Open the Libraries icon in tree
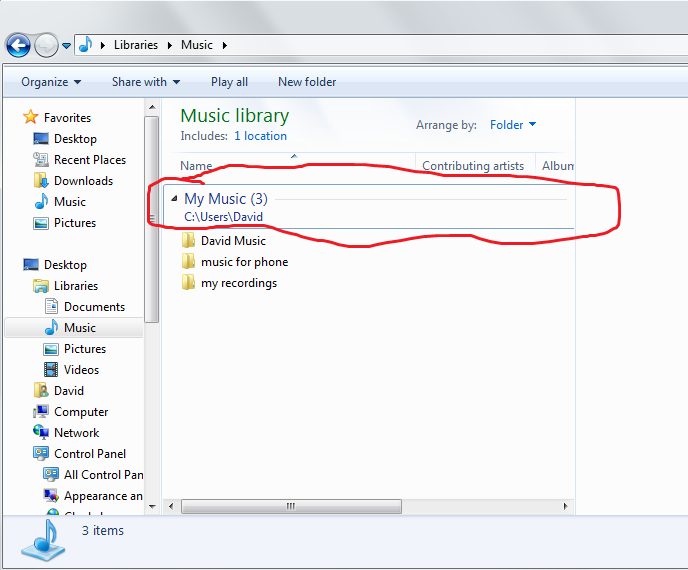 (x=41, y=286)
